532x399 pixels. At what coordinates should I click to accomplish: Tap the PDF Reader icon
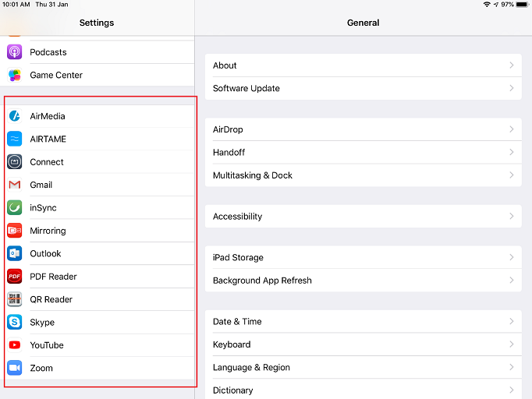tap(14, 277)
